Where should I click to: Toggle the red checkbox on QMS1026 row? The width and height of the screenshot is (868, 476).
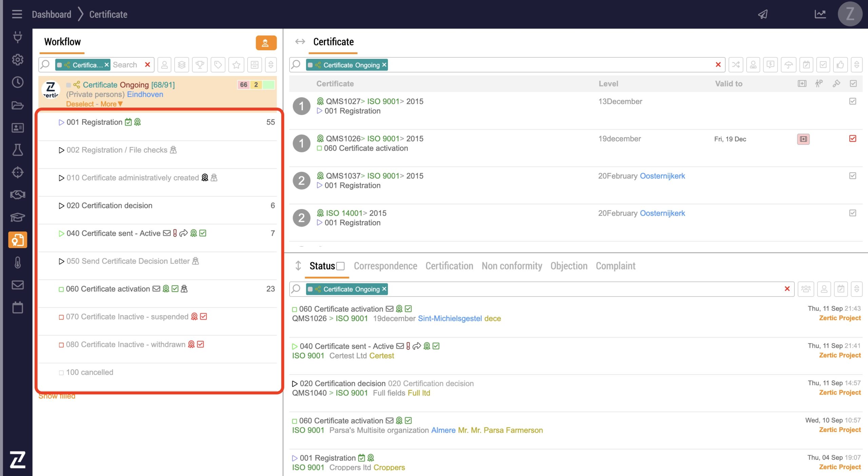[852, 138]
